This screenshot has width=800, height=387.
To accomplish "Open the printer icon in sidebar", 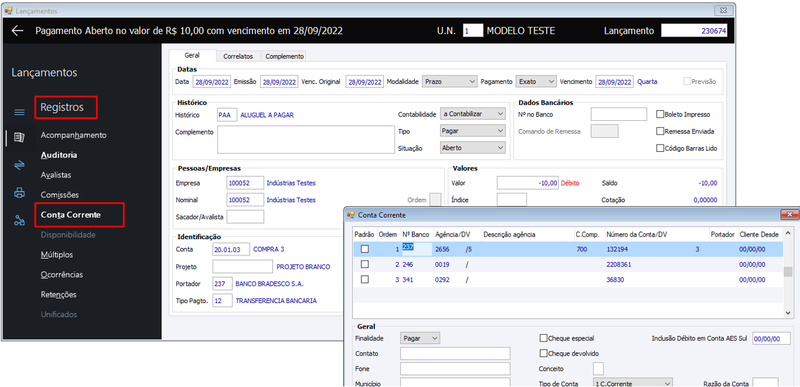I will 19,193.
